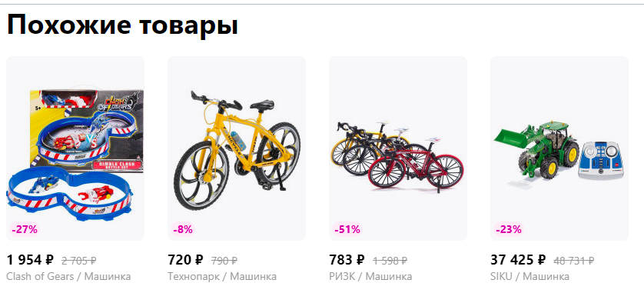This screenshot has width=644, height=303.
Task: Open the SIKU / Машинка title
Action: click(529, 276)
